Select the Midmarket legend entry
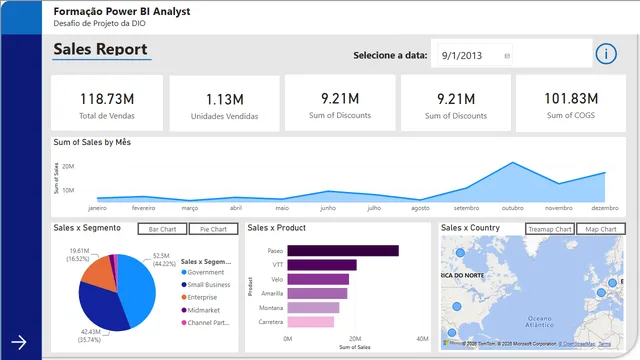The image size is (640, 360). [x=201, y=310]
